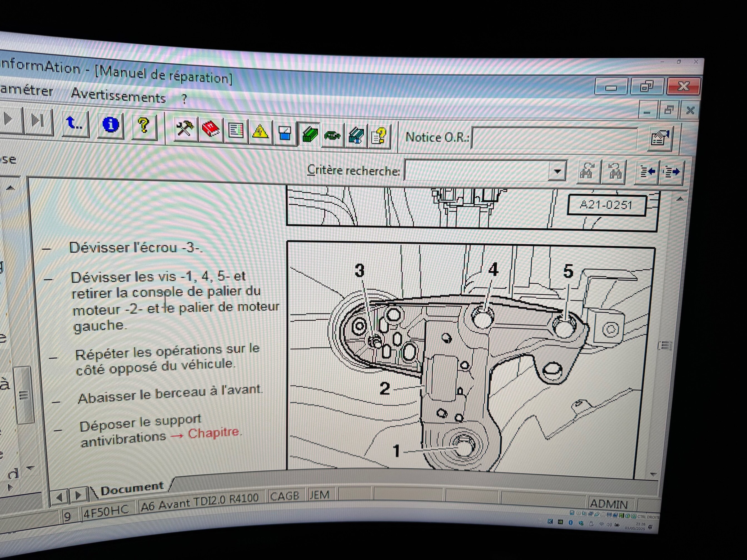Click the green car toolbar icon
The image size is (747, 560).
click(332, 135)
